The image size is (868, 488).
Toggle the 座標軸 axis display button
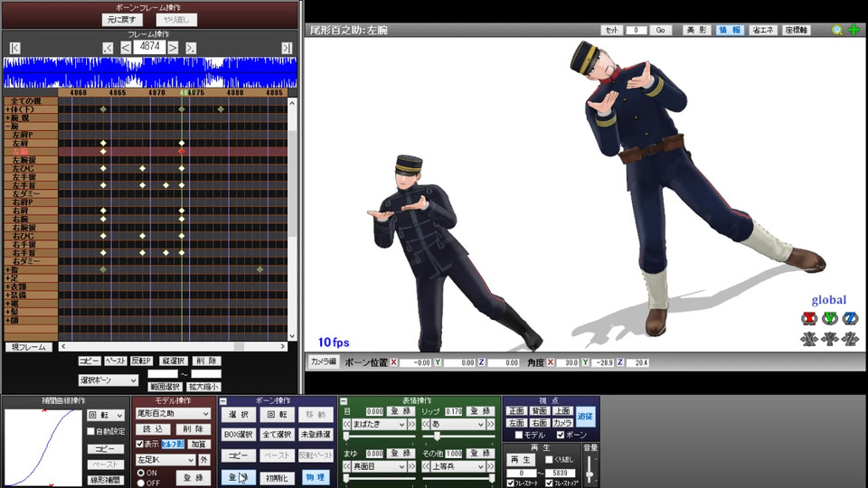click(x=796, y=30)
